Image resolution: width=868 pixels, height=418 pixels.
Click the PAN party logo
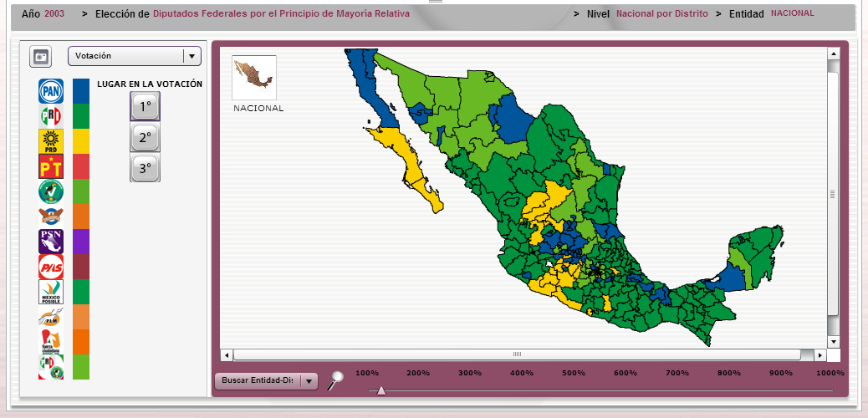pos(51,91)
